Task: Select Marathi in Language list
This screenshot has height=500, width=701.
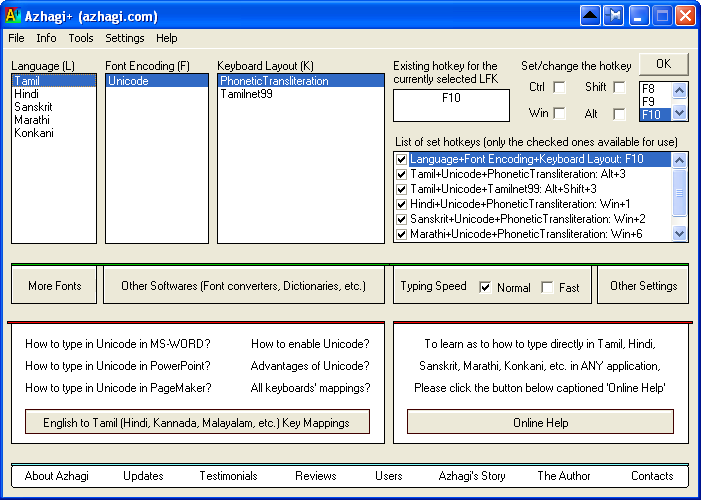Action: 54,120
